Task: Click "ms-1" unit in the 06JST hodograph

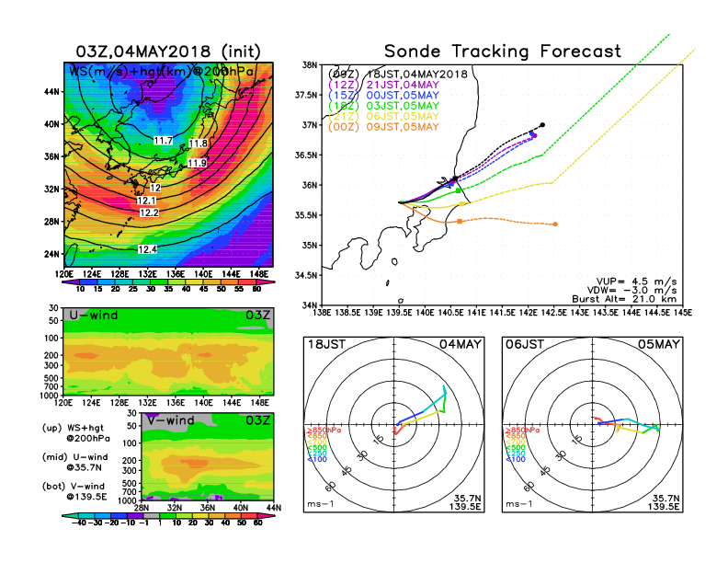Action: [x=519, y=504]
